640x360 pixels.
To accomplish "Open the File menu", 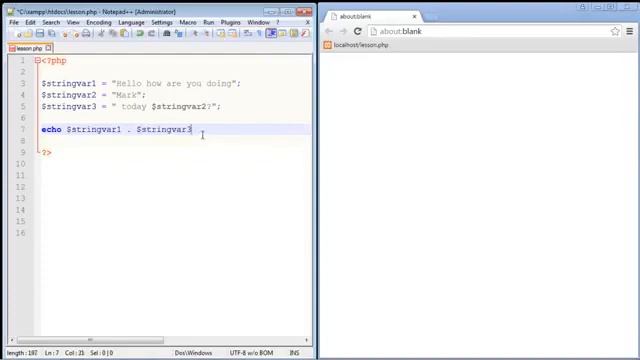I will click(14, 22).
